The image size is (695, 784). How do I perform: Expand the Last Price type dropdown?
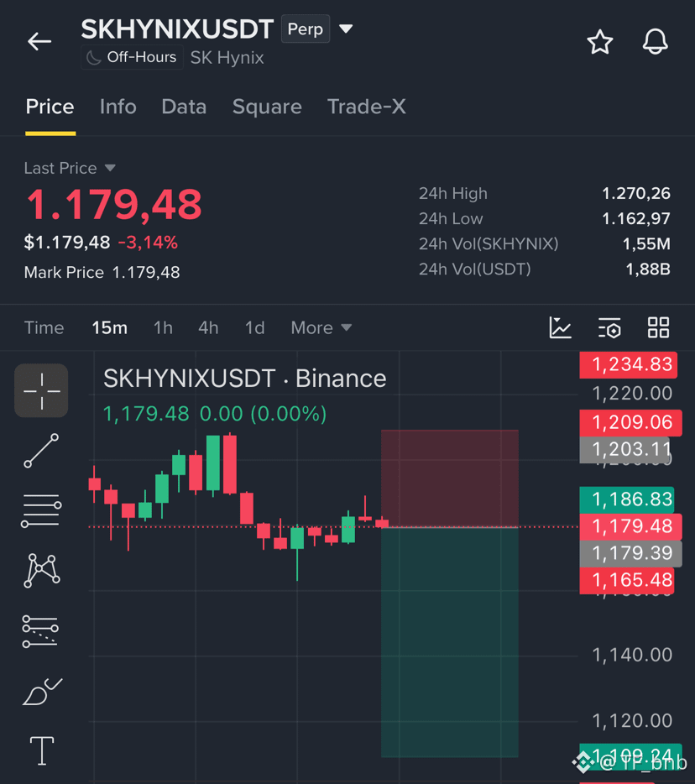[x=70, y=168]
